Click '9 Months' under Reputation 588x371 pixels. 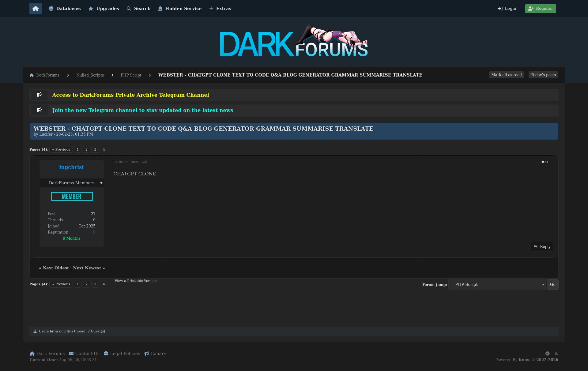72,238
